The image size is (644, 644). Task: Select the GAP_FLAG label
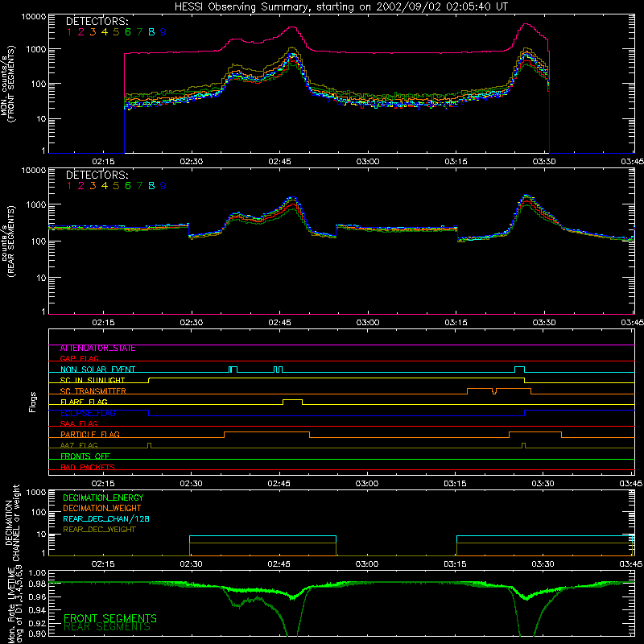(79, 358)
